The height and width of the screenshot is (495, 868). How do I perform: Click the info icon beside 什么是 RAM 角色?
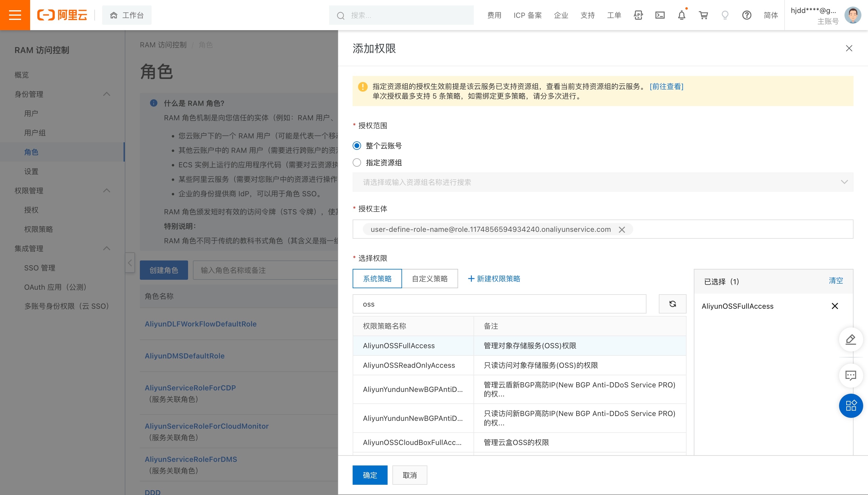tap(154, 103)
